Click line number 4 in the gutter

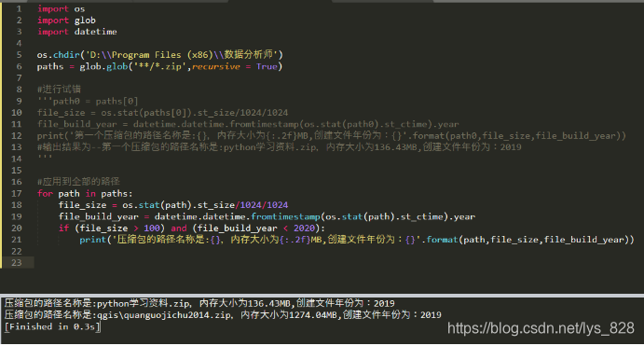tap(19, 43)
